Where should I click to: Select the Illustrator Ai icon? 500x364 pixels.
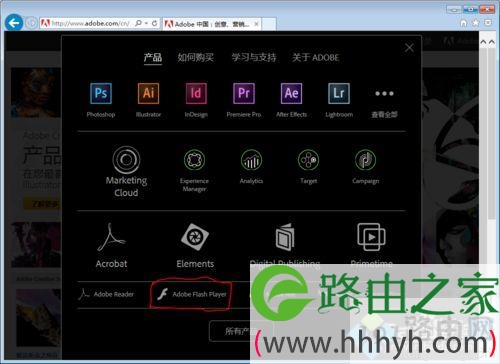[x=148, y=93]
